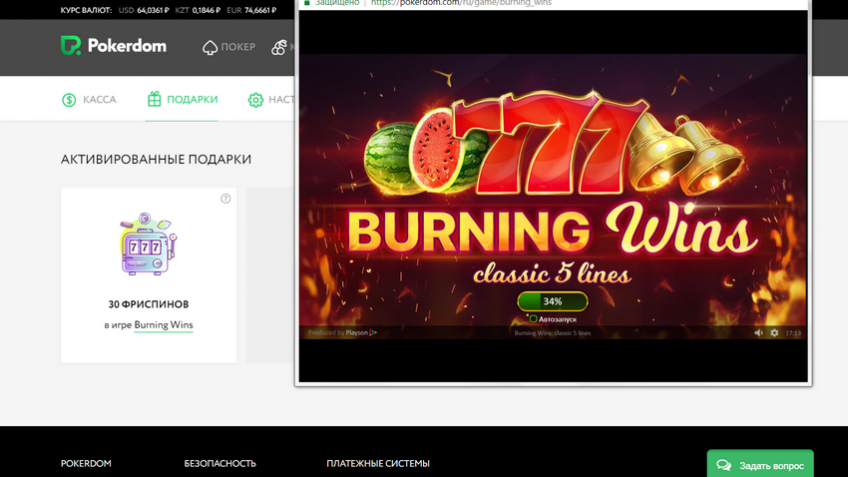The image size is (848, 477).
Task: Enable the Автозапуск checkbox
Action: (x=533, y=319)
